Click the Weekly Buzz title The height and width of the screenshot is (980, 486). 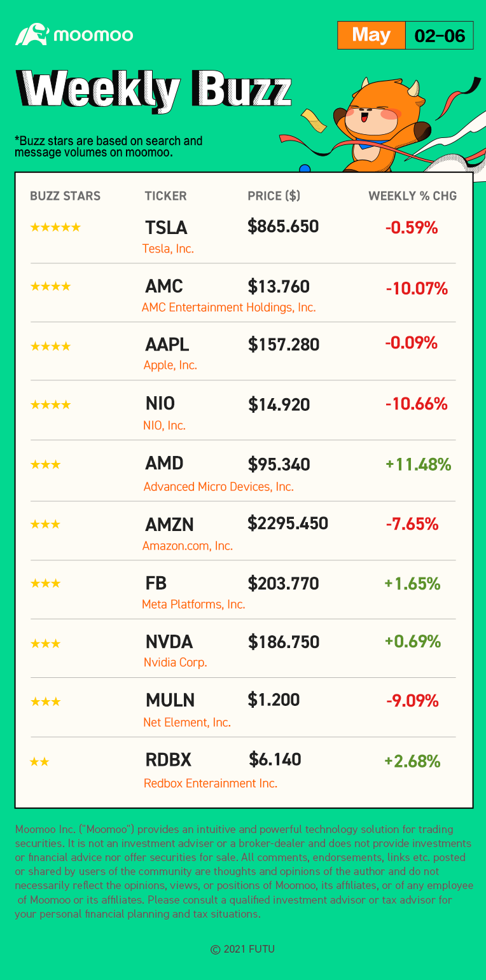click(154, 90)
